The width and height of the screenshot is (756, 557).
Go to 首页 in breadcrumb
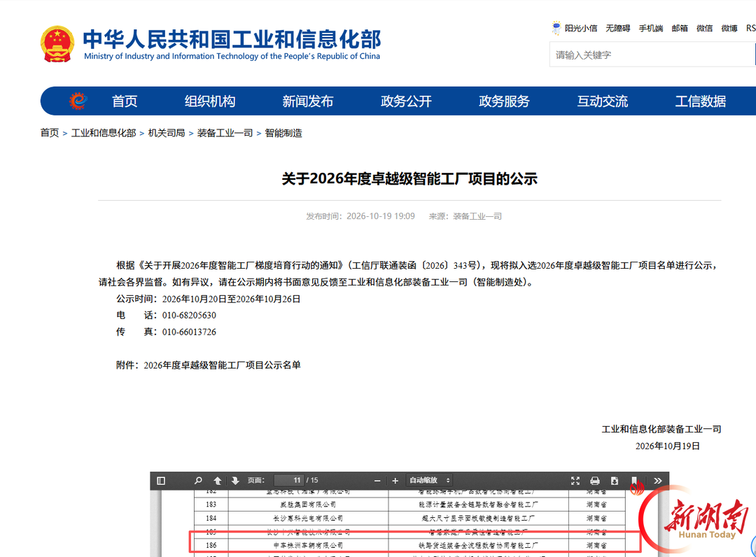pyautogui.click(x=50, y=133)
